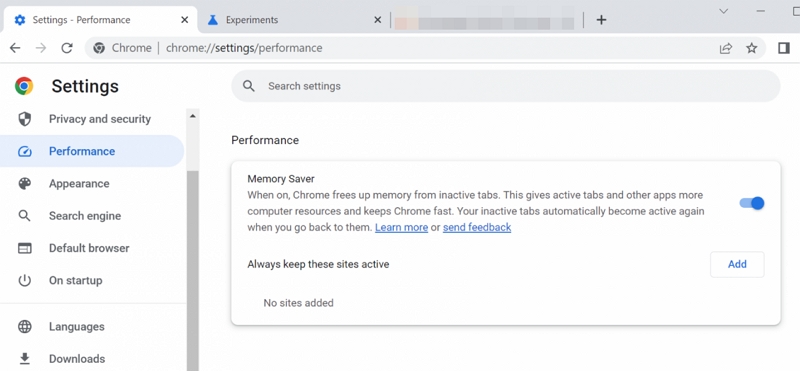Click the Settings title text
This screenshot has height=371, width=800.
coord(85,86)
